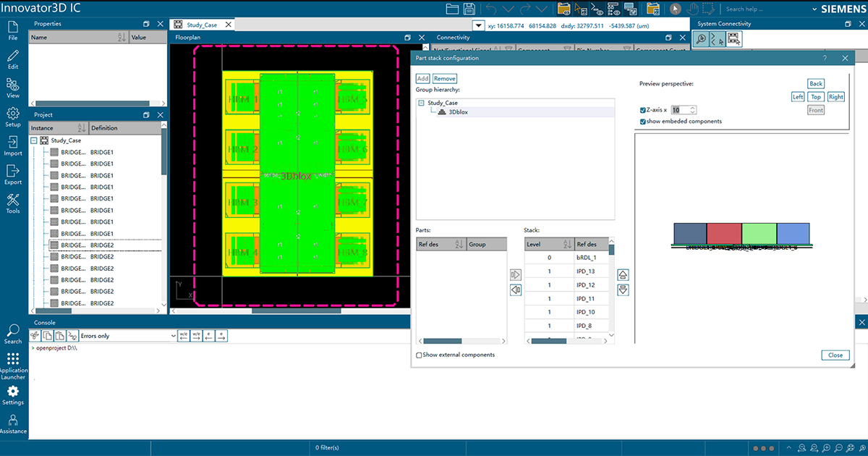Click the Z-axis scale stepper arrows
The height and width of the screenshot is (456, 868).
pyautogui.click(x=692, y=110)
